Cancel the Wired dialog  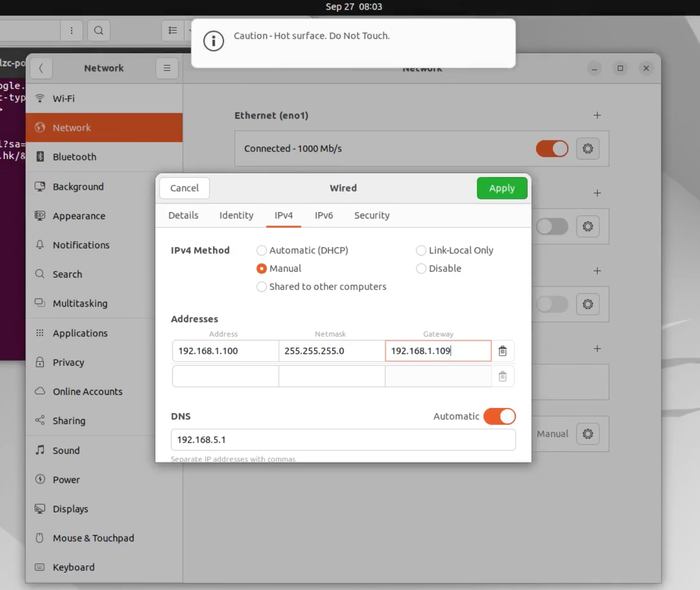184,188
